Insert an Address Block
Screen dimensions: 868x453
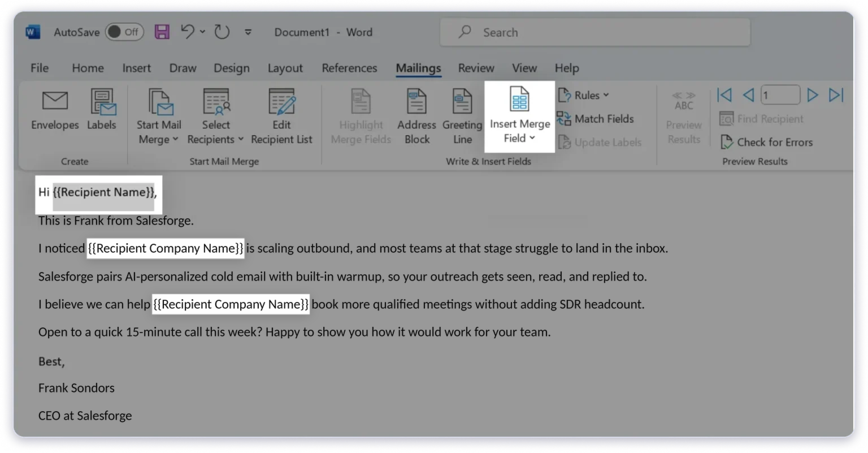[417, 117]
